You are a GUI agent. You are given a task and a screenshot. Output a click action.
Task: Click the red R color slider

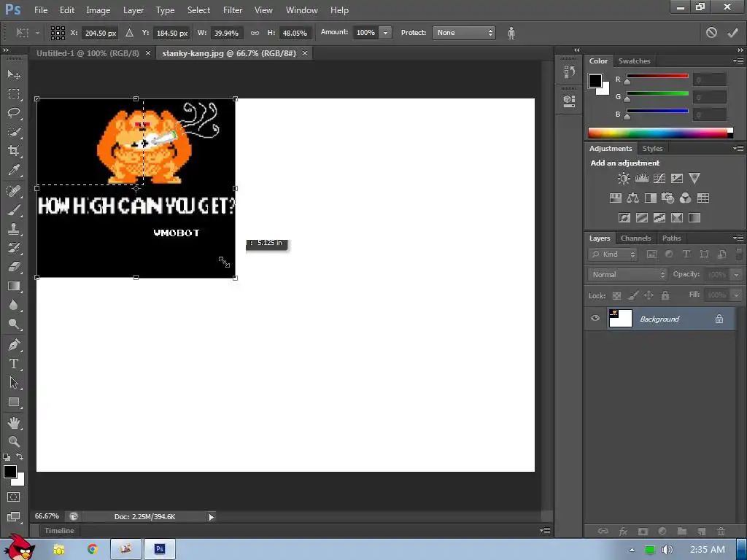[657, 76]
